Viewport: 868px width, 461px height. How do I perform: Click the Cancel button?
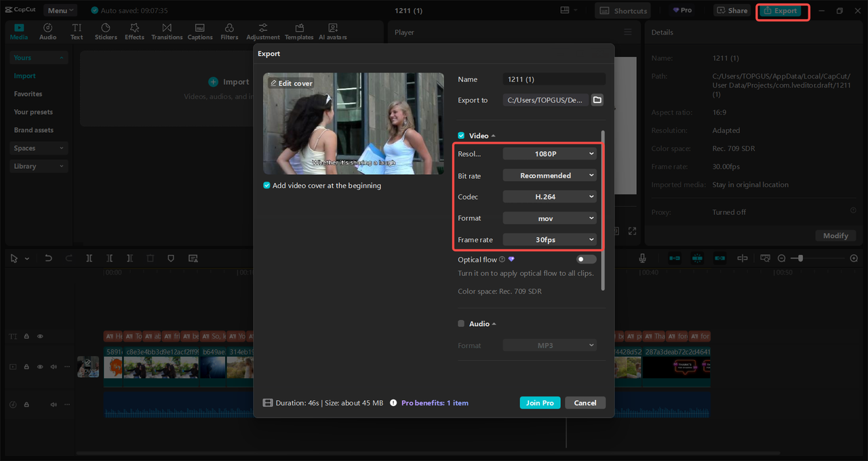coord(585,403)
